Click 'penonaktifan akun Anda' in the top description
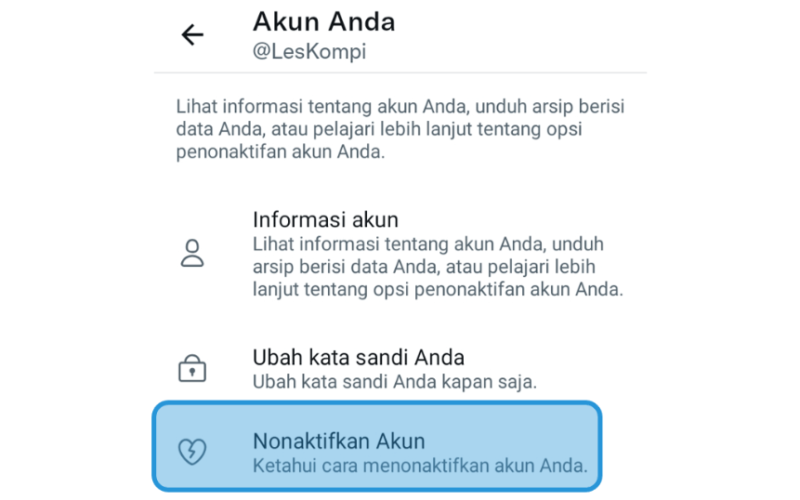 click(280, 152)
